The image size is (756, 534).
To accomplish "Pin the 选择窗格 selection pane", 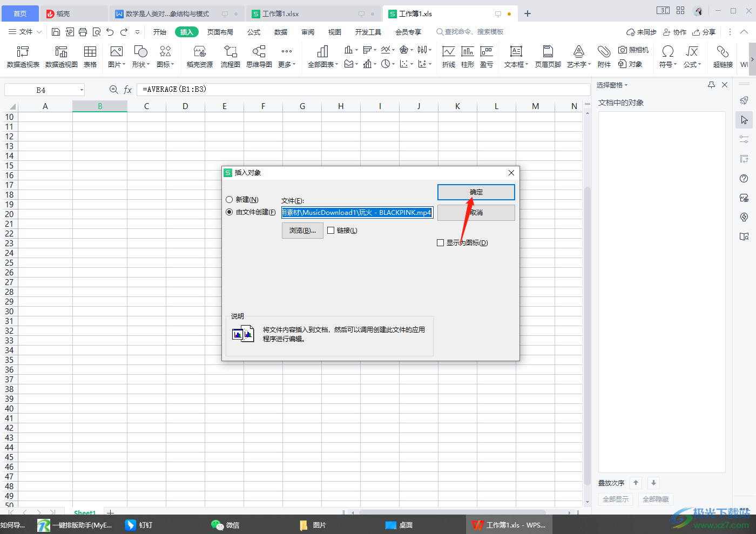I will tap(711, 85).
